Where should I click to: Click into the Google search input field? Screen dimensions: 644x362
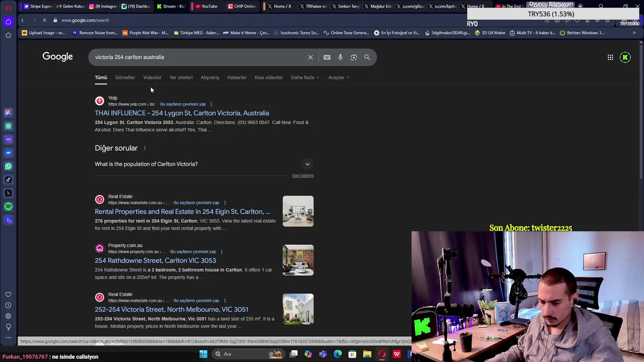click(x=199, y=57)
